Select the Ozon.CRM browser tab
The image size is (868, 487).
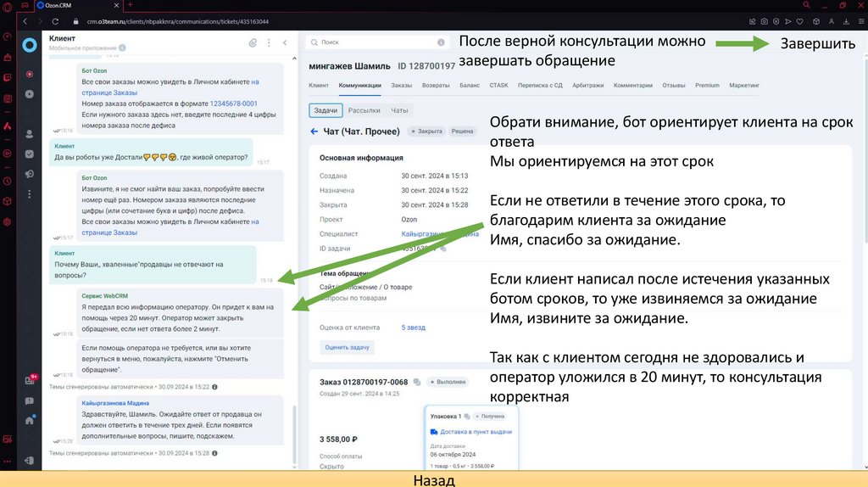point(77,5)
